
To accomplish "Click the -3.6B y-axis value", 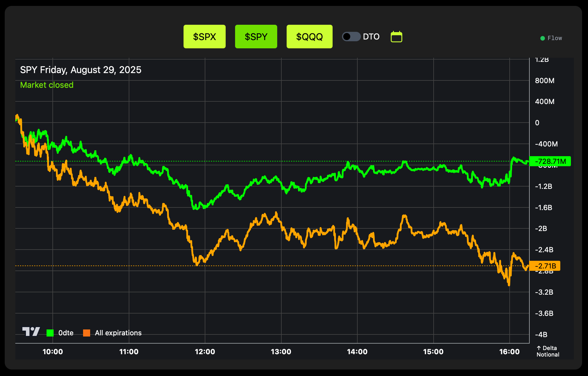I will click(x=544, y=314).
